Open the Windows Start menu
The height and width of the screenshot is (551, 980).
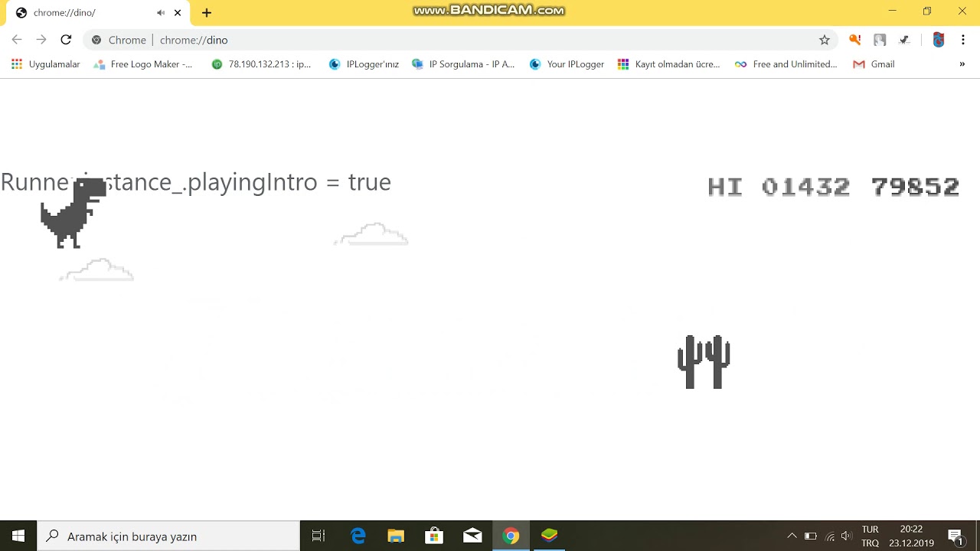tap(18, 536)
